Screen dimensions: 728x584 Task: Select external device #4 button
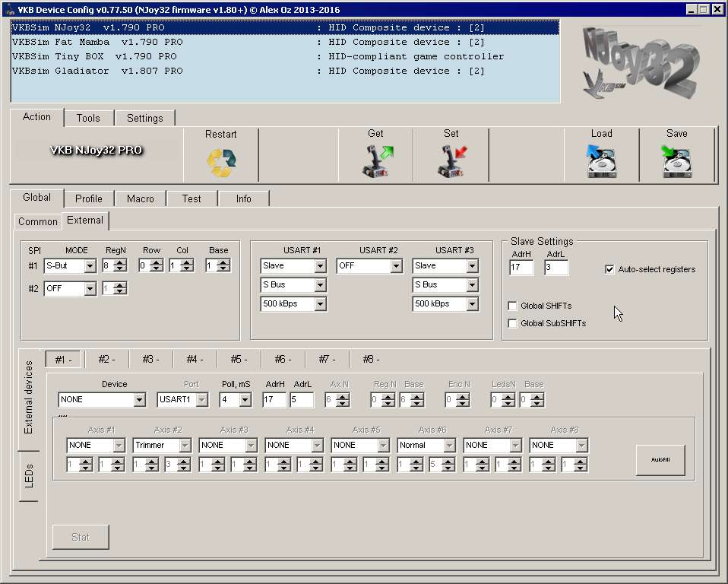pyautogui.click(x=195, y=359)
